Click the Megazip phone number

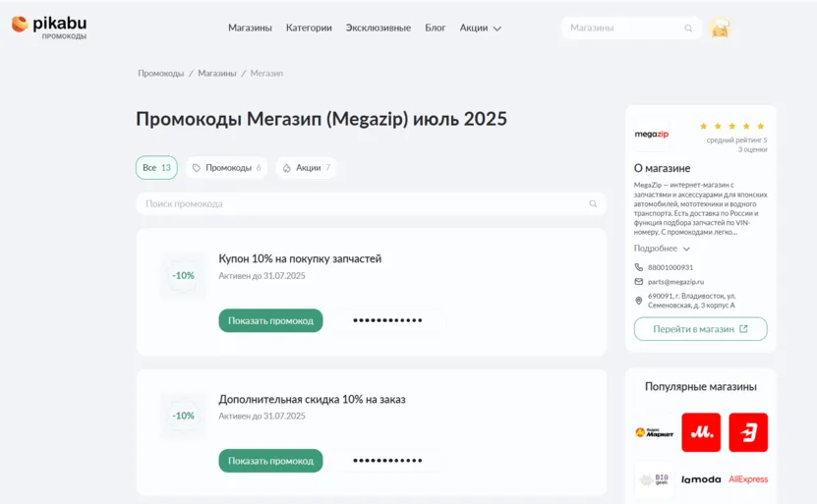click(x=671, y=267)
